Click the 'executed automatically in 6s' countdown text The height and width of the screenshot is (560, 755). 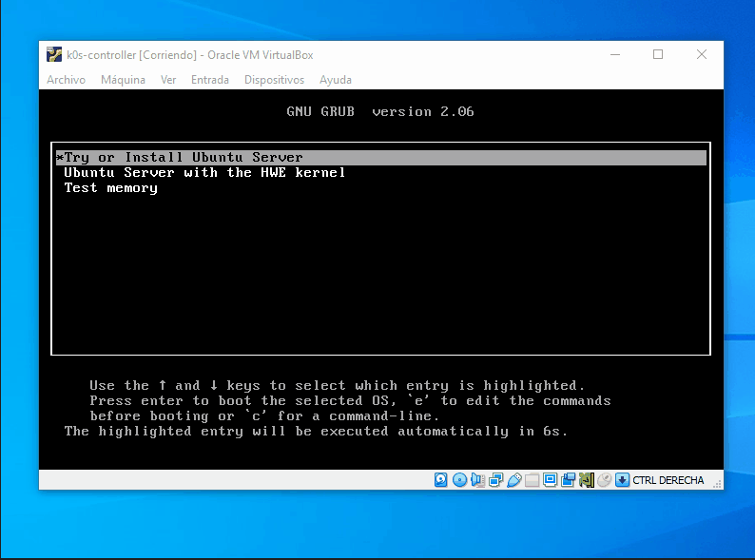tap(444, 432)
